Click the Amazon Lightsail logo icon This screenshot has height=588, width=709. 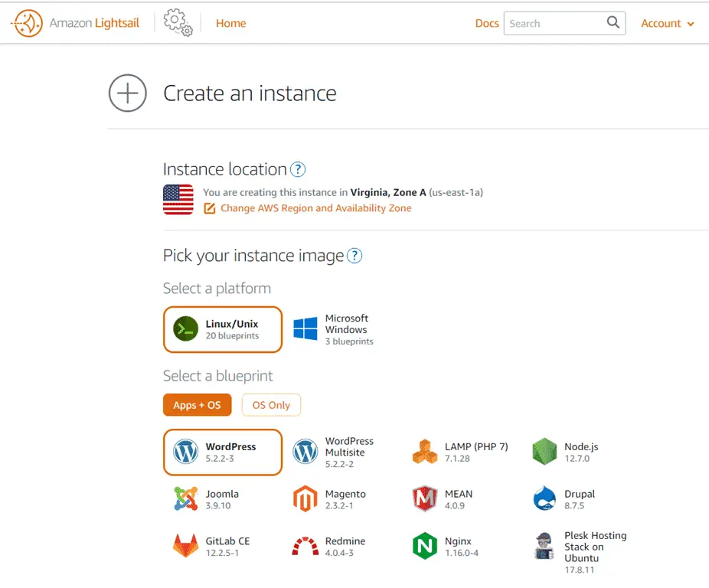click(x=27, y=23)
